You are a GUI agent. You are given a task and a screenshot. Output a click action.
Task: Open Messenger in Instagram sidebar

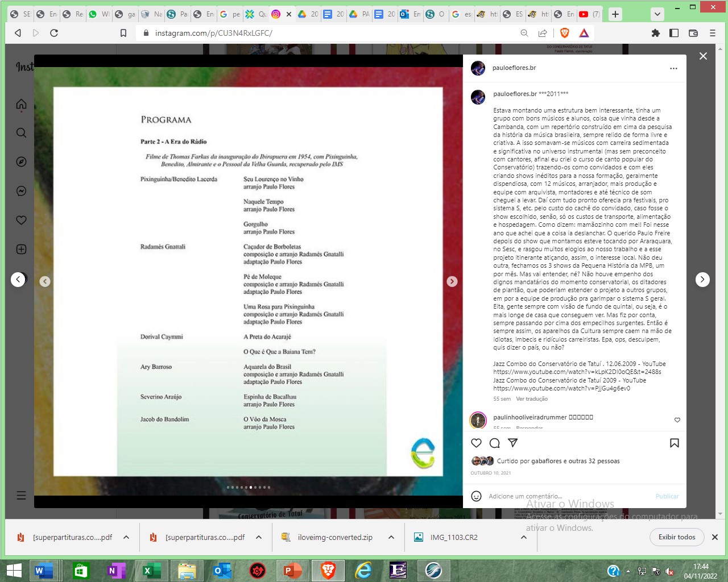[x=22, y=191]
